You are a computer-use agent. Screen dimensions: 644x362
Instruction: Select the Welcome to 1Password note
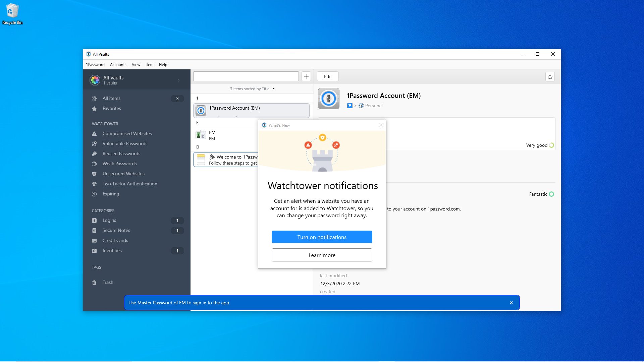[226, 160]
